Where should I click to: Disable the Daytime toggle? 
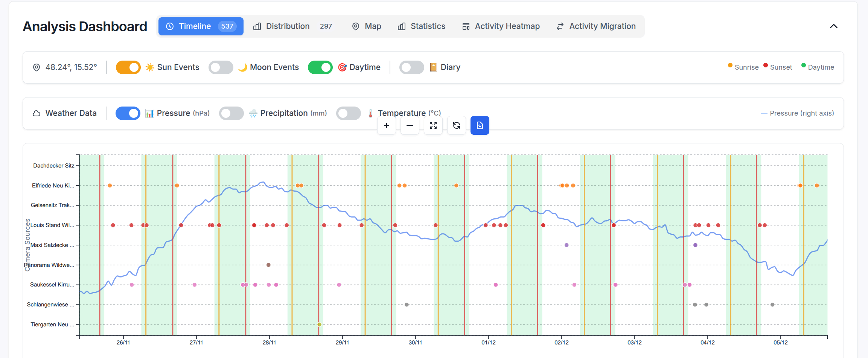pos(320,67)
